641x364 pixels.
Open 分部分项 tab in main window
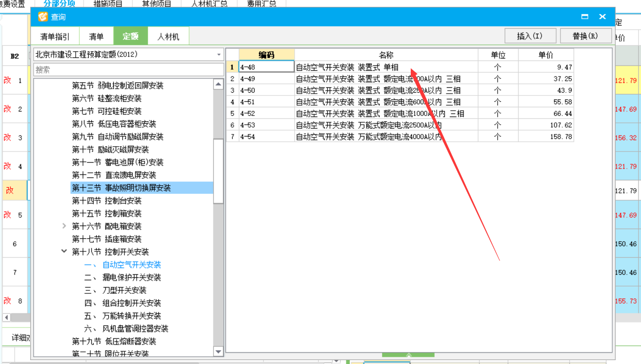(59, 3)
